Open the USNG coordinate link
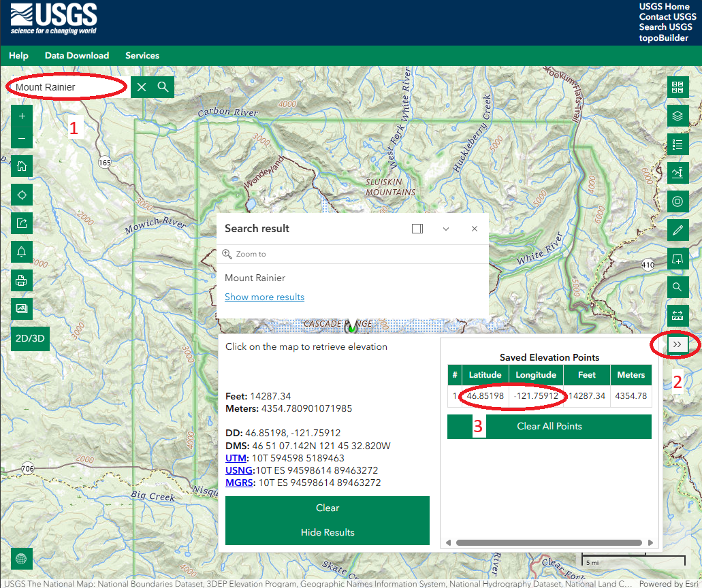This screenshot has width=702, height=588. coord(239,471)
